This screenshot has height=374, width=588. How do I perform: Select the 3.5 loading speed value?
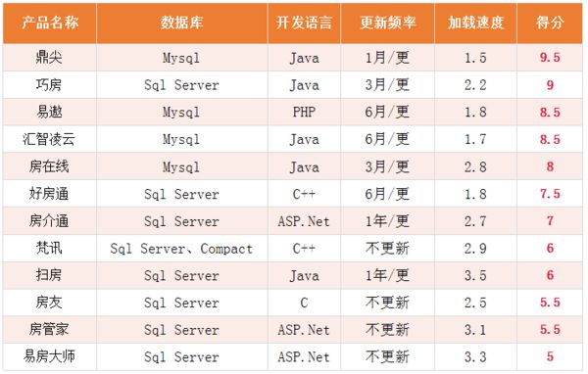(x=475, y=276)
